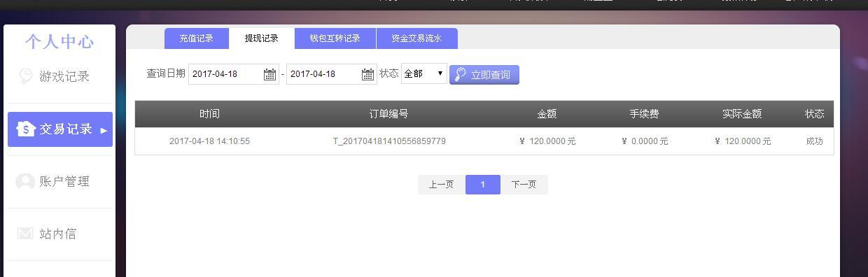Image resolution: width=868 pixels, height=277 pixels.
Task: Select the 提现记录 tab
Action: 262,38
